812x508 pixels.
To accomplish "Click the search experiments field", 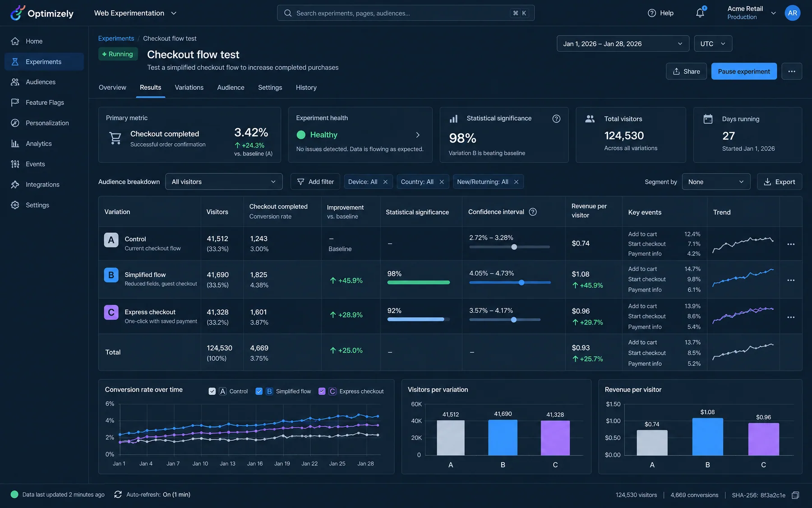I will pos(406,13).
